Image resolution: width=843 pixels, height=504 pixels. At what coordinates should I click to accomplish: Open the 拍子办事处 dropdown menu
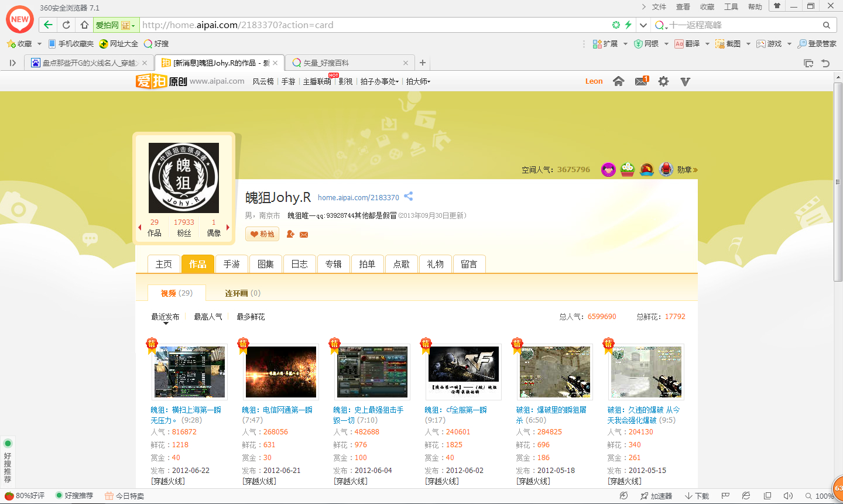379,81
